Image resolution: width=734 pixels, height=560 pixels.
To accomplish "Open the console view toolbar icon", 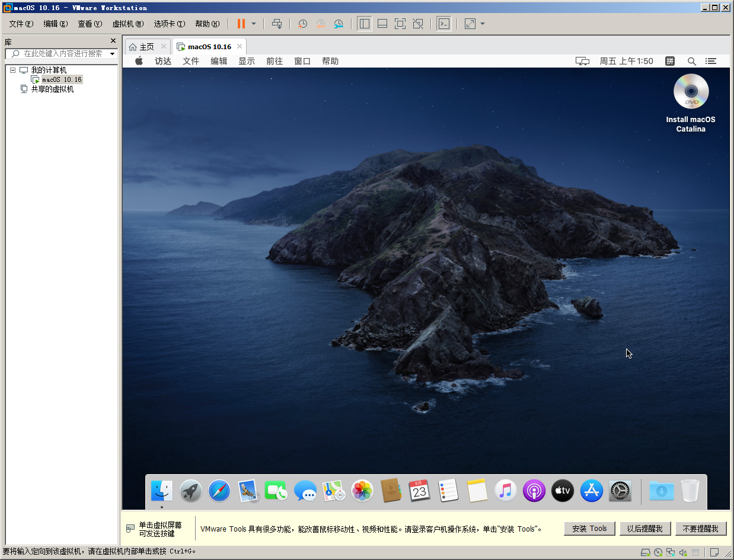I will (443, 24).
